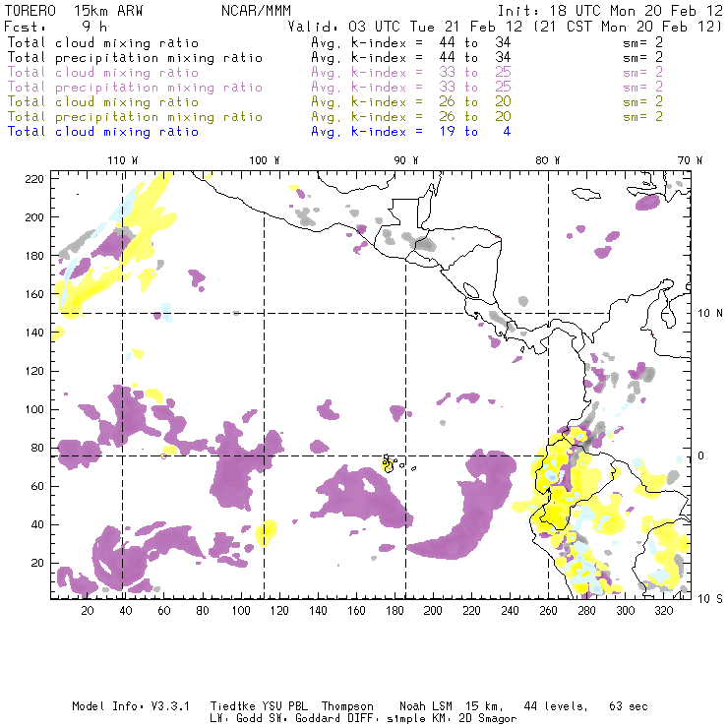
Task: Click the 'Noah LSM' footer text
Action: [x=426, y=706]
